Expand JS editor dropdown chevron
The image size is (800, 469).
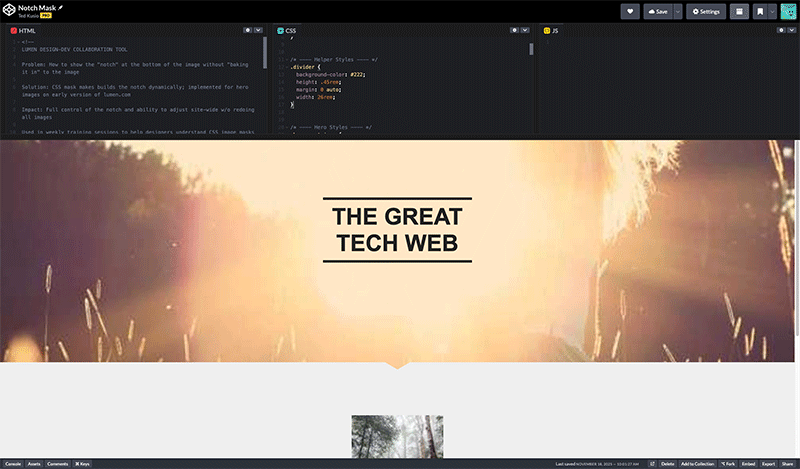791,30
